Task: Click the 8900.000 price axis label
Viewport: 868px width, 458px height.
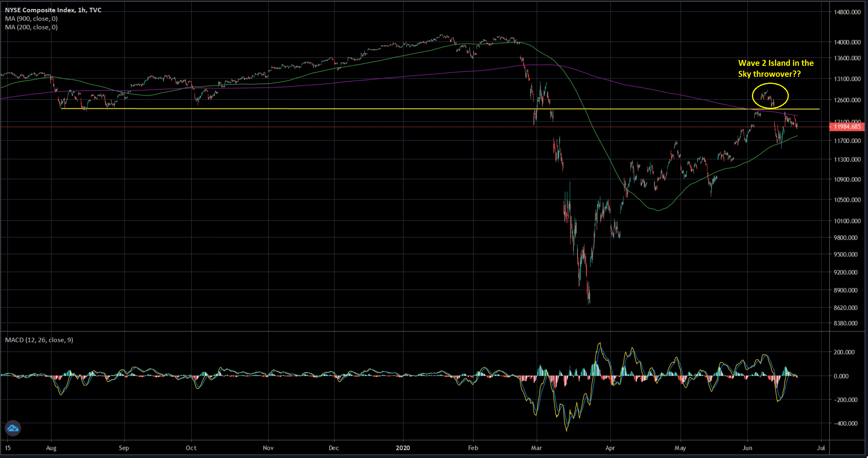Action: [x=846, y=290]
